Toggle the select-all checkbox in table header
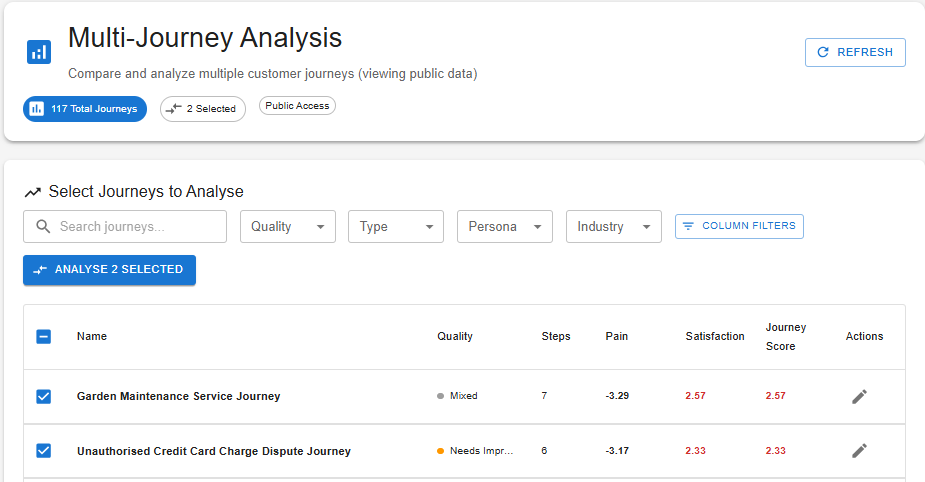The height and width of the screenshot is (482, 925). (x=43, y=337)
